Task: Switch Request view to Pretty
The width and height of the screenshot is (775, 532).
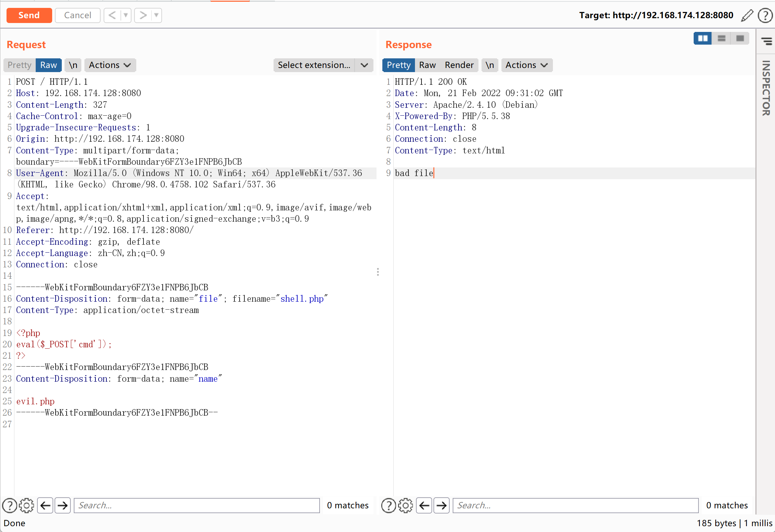Action: click(x=20, y=65)
